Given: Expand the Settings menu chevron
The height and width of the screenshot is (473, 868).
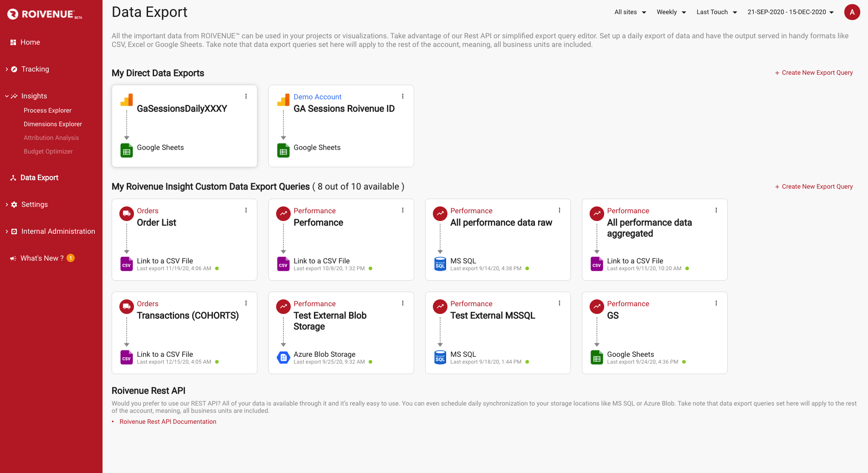Looking at the screenshot, I should [7, 205].
